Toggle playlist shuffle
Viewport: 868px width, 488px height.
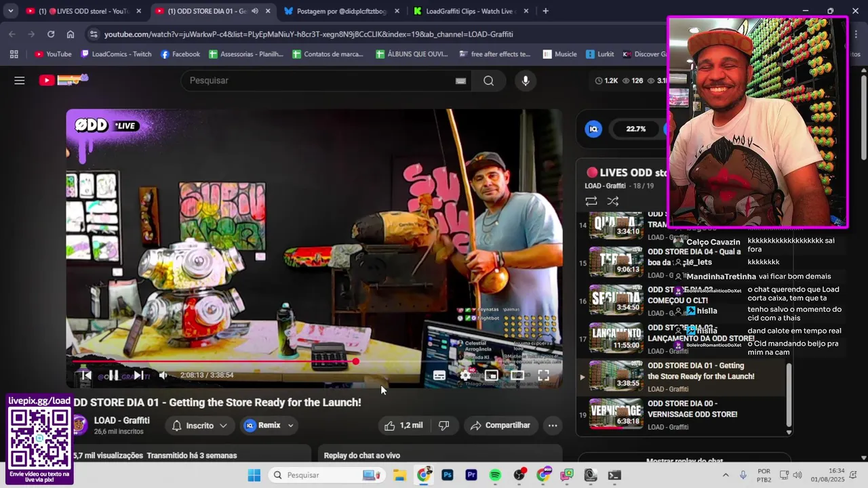[613, 201]
